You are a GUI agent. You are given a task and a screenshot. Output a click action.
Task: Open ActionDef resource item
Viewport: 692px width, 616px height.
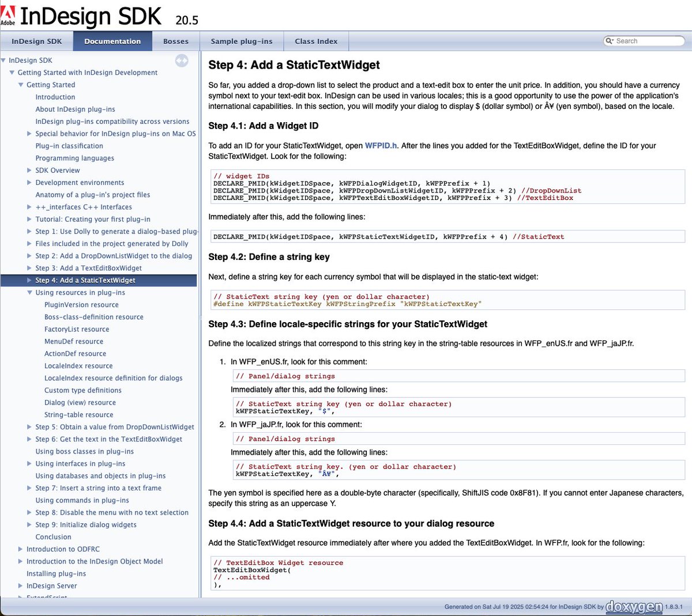[76, 354]
